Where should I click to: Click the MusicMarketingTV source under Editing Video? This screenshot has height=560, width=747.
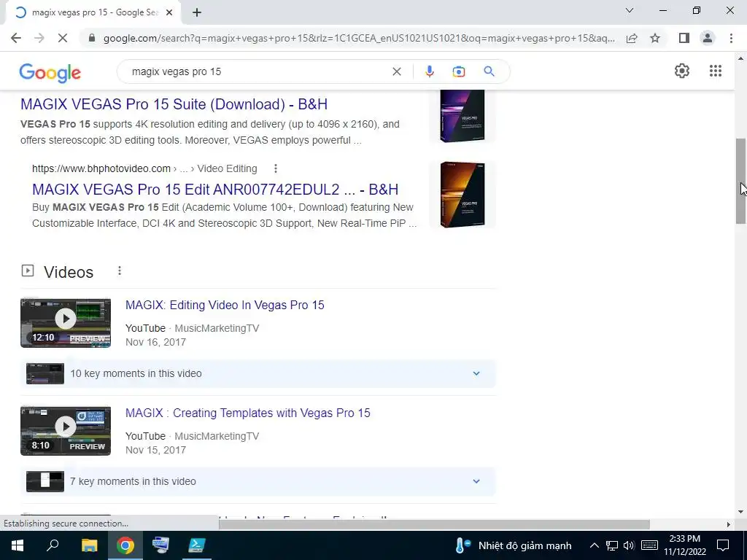pos(217,329)
